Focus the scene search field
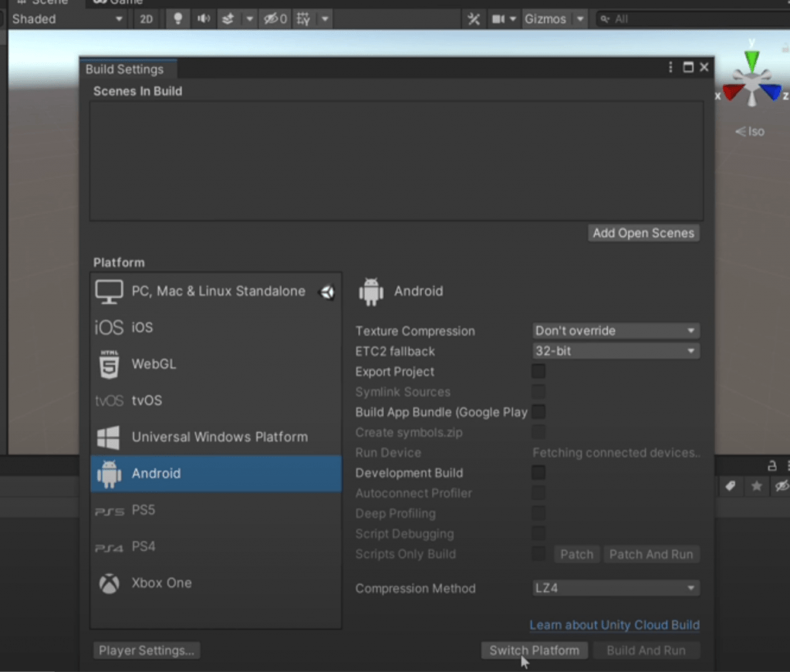The image size is (790, 672). (693, 19)
